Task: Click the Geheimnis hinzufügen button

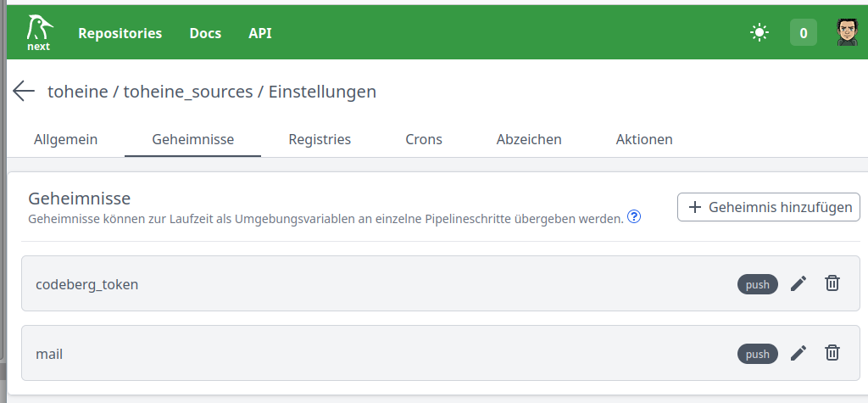Action: tap(769, 207)
